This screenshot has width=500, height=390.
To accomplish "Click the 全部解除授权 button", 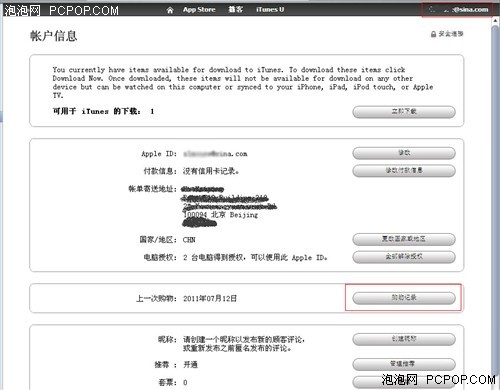I will click(x=404, y=257).
